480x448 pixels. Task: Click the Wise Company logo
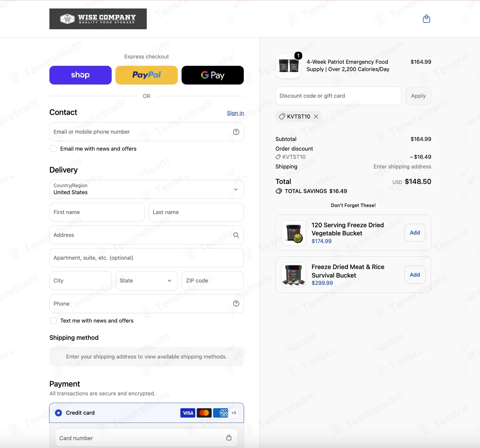[x=98, y=19]
